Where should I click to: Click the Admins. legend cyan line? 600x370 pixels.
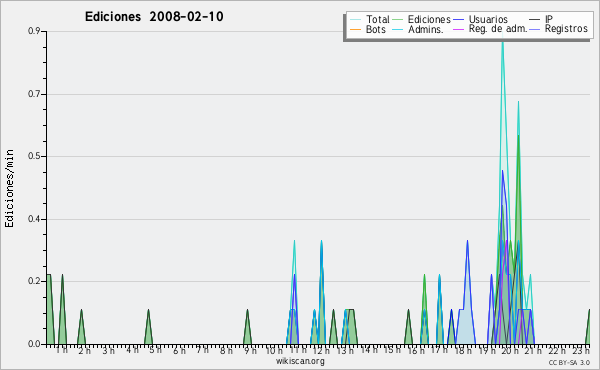click(x=398, y=29)
